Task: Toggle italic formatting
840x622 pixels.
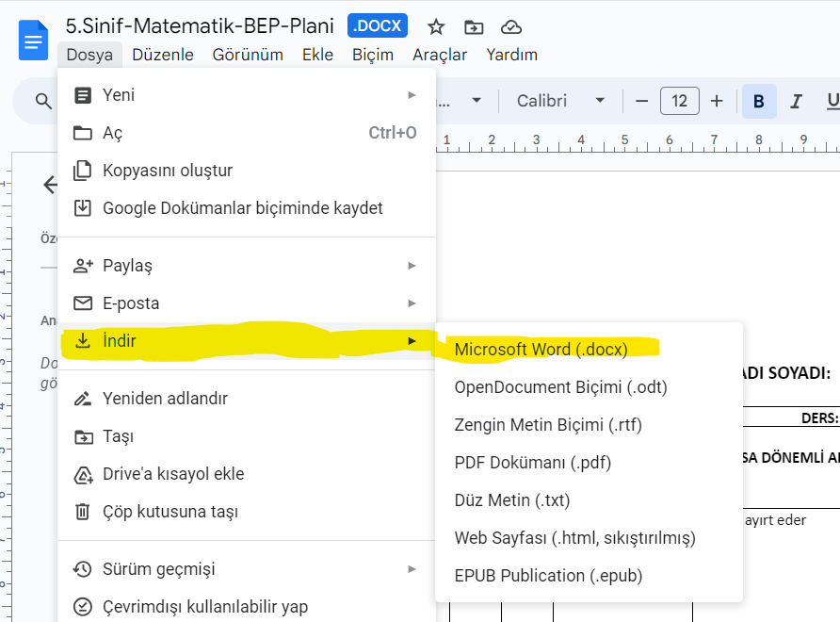Action: 796,101
